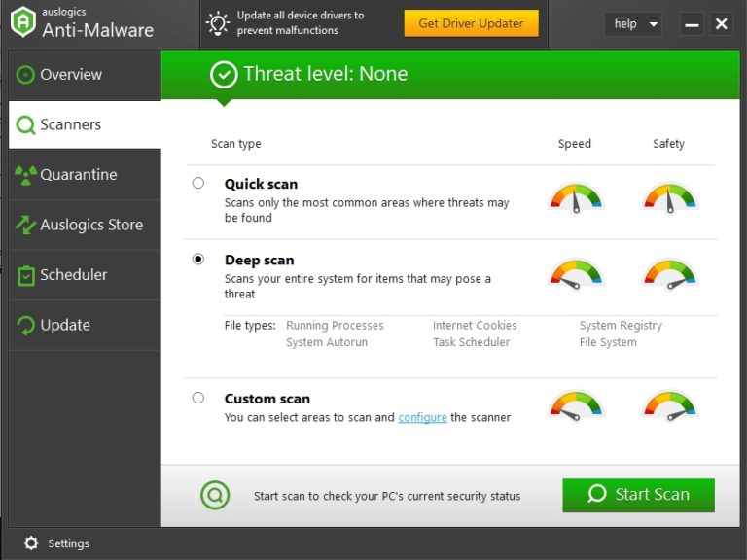The height and width of the screenshot is (560, 747).
Task: Click the Quarantine biohazard icon
Action: [25, 175]
